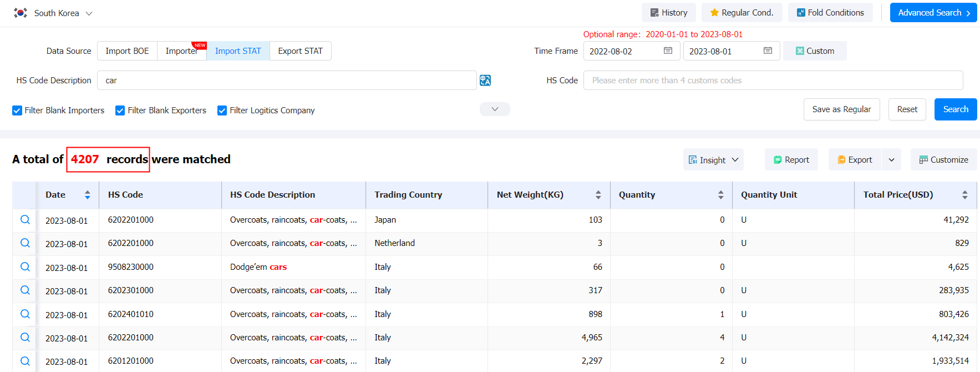
Task: Sort by the Quantity column
Action: click(x=720, y=195)
